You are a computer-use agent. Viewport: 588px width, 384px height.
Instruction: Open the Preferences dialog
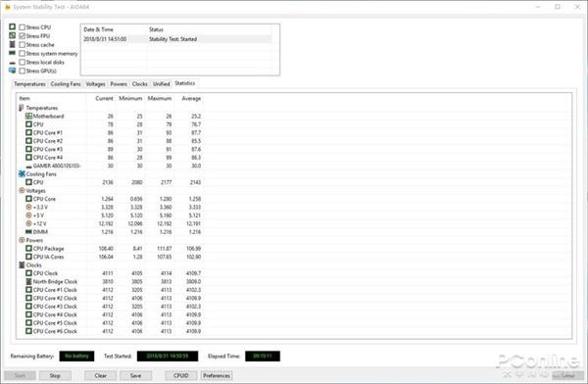tap(217, 375)
